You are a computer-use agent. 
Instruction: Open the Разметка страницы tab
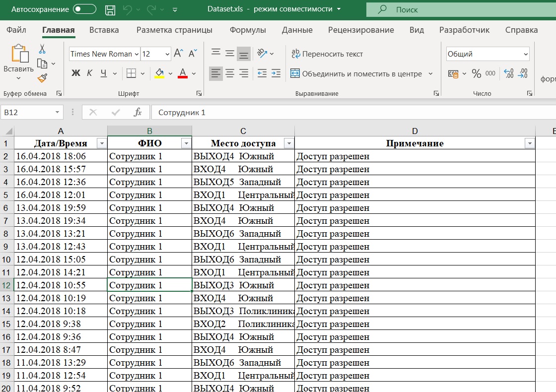click(174, 30)
